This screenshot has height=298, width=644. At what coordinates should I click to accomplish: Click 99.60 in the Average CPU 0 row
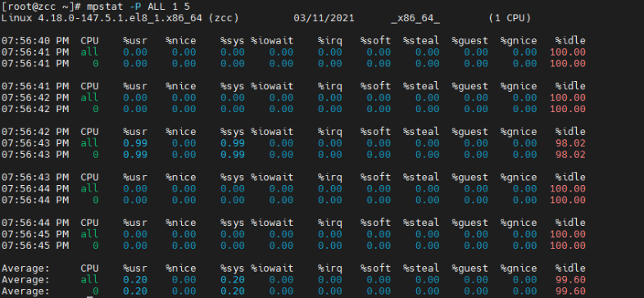[x=570, y=291]
